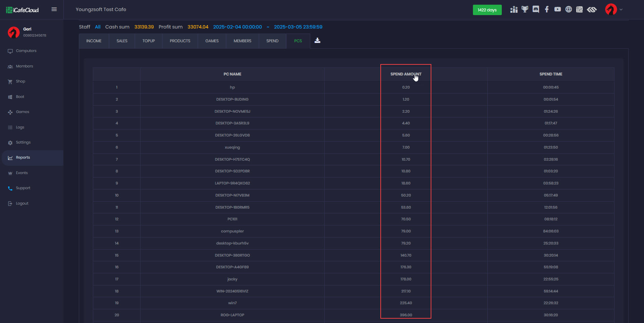
Task: Switch to the INCOME tab
Action: click(x=94, y=41)
